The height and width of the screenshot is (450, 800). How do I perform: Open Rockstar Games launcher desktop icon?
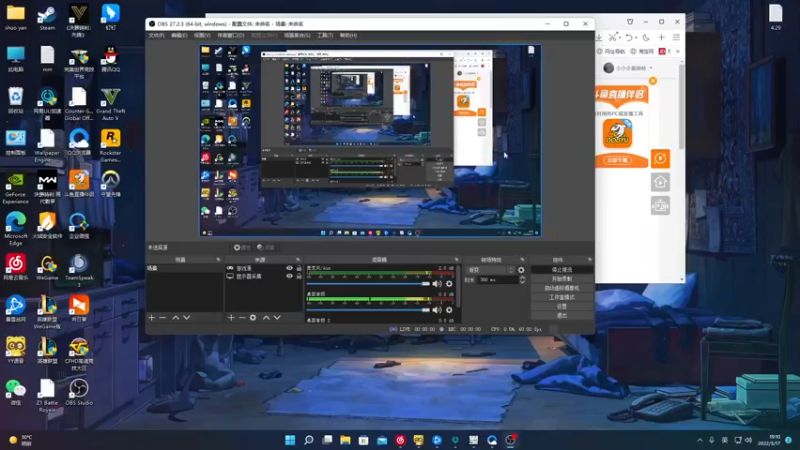[x=110, y=145]
